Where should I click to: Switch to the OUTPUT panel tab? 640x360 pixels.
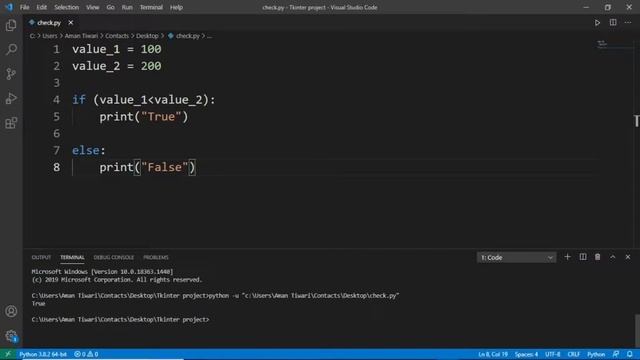[41, 258]
